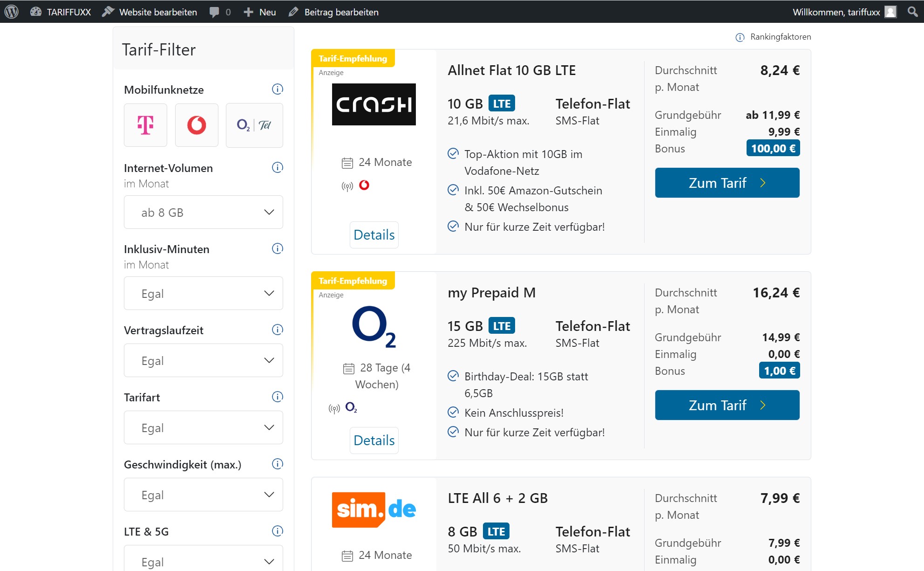Click the TARIFFUXX site name
Image resolution: width=924 pixels, height=571 pixels.
(69, 12)
